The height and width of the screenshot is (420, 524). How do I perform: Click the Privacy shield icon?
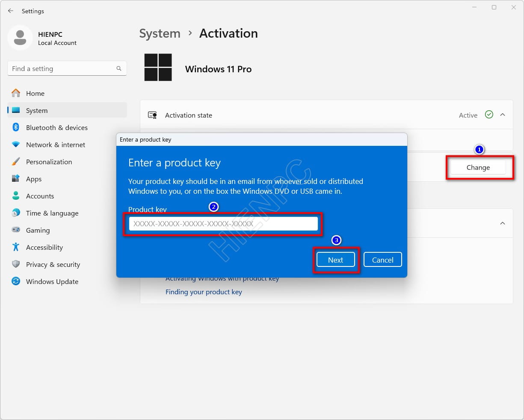click(16, 264)
